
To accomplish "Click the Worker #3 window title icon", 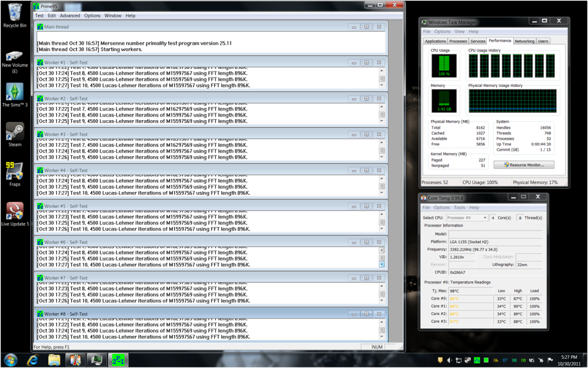I will pos(40,135).
